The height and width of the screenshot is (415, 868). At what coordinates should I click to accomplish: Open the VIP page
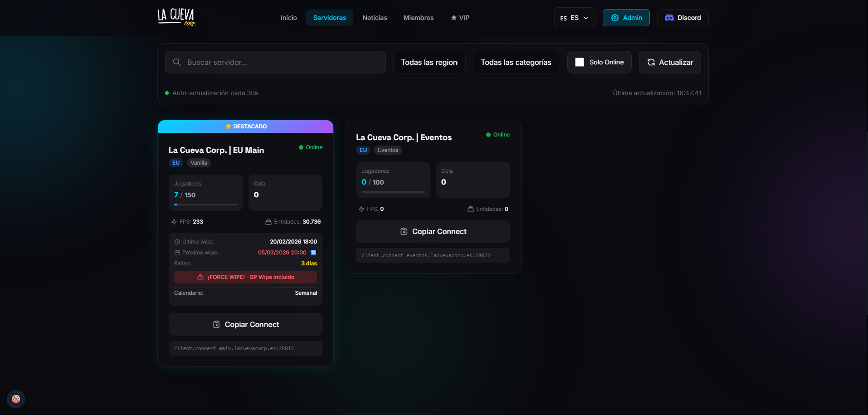(x=460, y=18)
